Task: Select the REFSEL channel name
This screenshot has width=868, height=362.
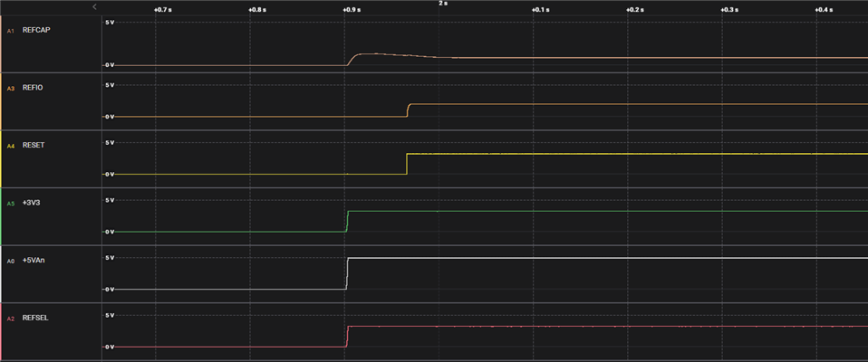Action: (33, 318)
